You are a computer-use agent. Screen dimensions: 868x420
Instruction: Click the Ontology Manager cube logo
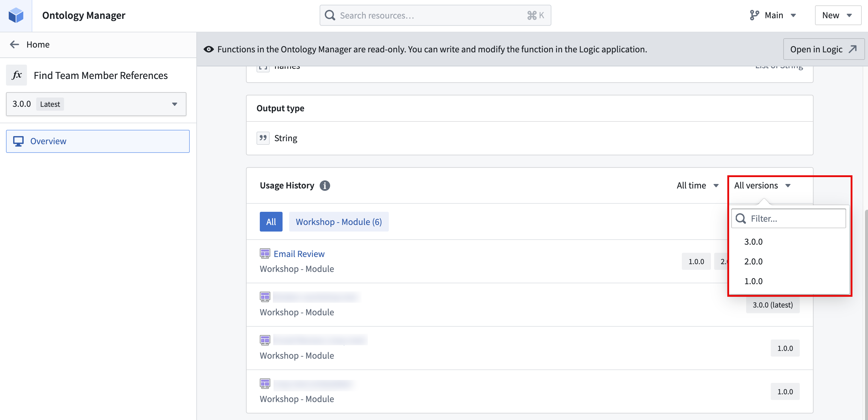[x=16, y=15]
